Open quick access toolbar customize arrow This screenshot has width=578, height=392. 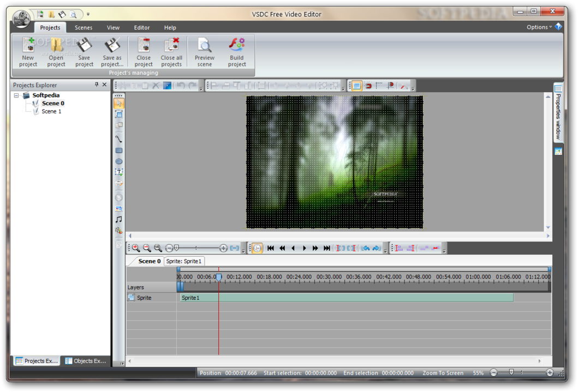88,14
